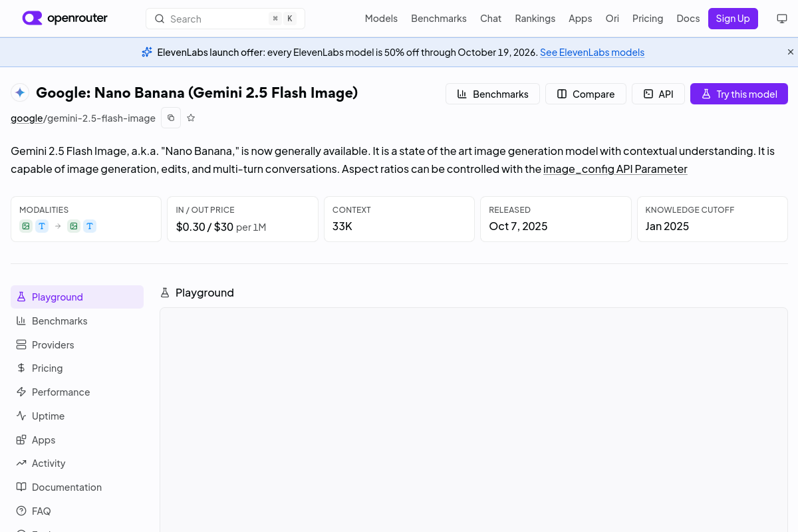Select the Documentation sidebar tab
Image resolution: width=798 pixels, height=532 pixels.
(x=77, y=487)
